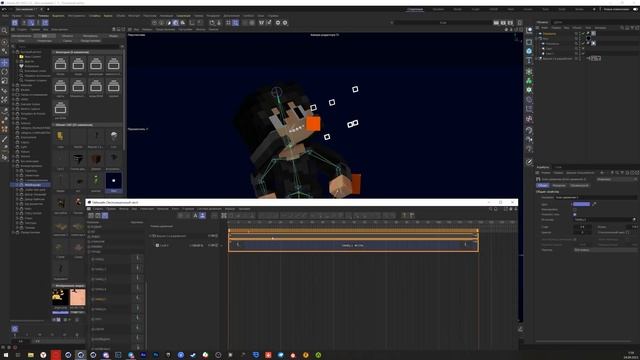
Task: Click the pen edit icon in right palette
Action: coord(529,162)
